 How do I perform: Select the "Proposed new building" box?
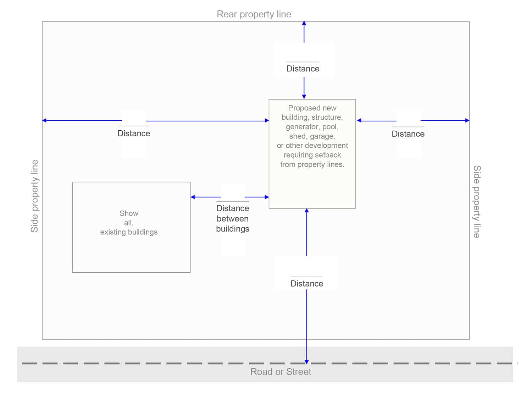pos(312,185)
